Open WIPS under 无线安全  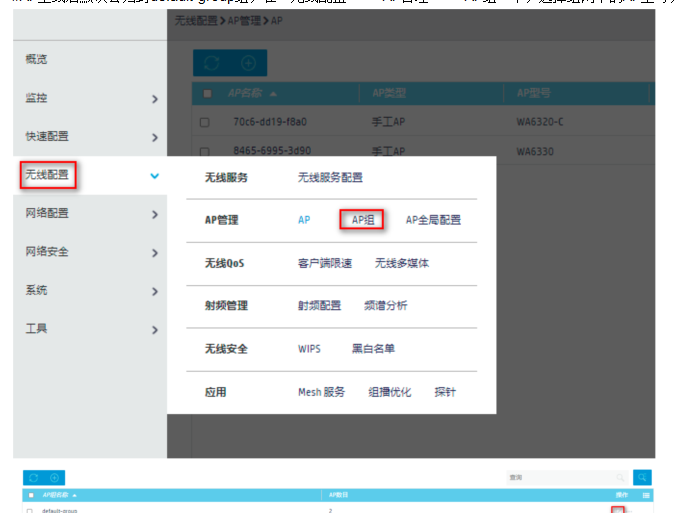309,349
